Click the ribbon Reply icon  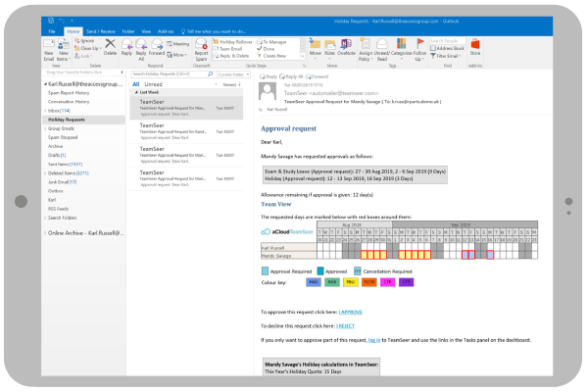pyautogui.click(x=126, y=47)
